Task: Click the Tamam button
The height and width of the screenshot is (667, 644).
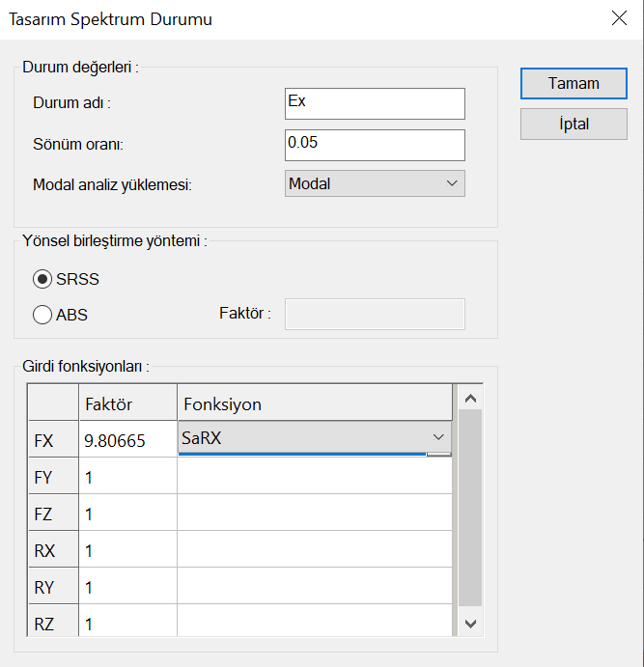Action: (x=574, y=83)
